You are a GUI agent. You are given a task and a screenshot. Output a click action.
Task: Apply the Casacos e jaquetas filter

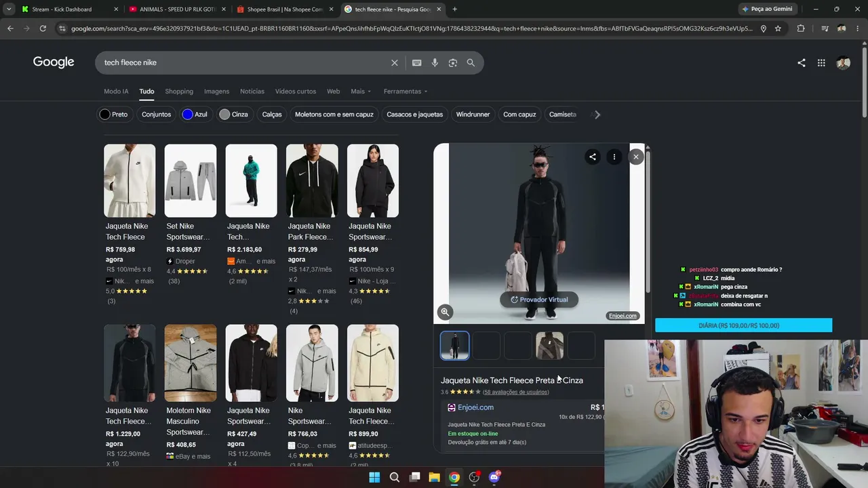[414, 115]
